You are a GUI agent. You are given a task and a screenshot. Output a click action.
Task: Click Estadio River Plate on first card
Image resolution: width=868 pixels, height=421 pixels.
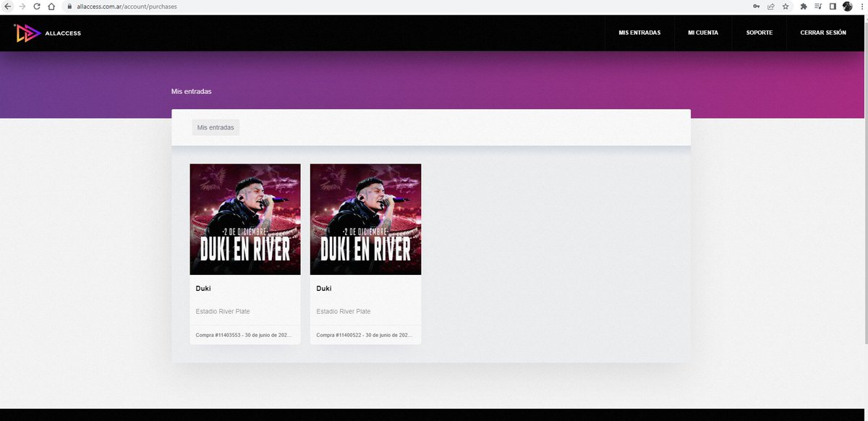click(x=223, y=312)
